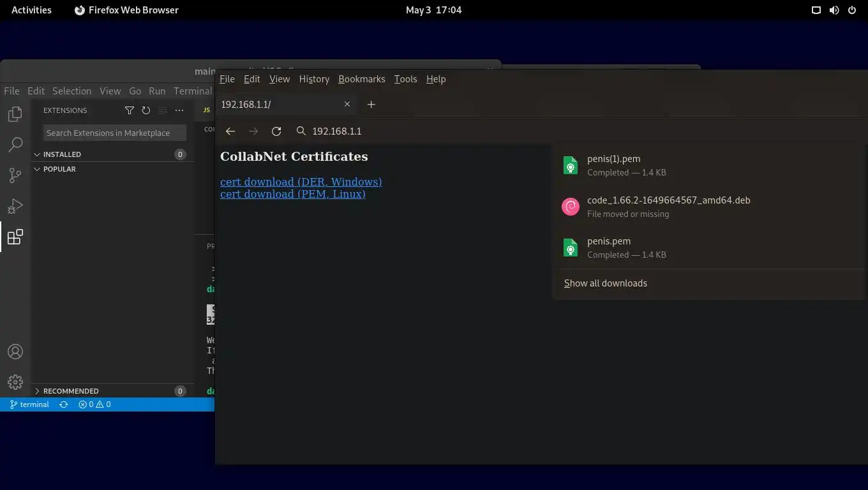Screen dimensions: 868x490
Task: Go back in Firefox
Action: (230, 131)
